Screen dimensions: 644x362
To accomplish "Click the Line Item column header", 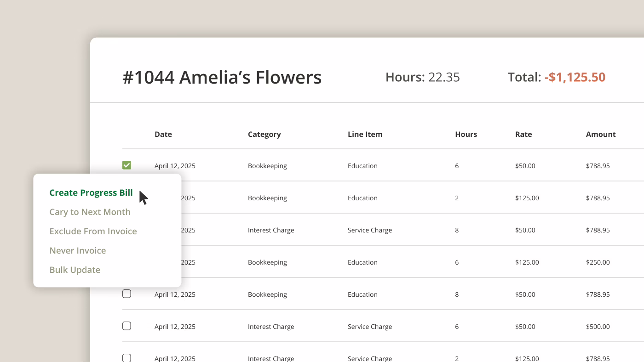I will click(365, 134).
